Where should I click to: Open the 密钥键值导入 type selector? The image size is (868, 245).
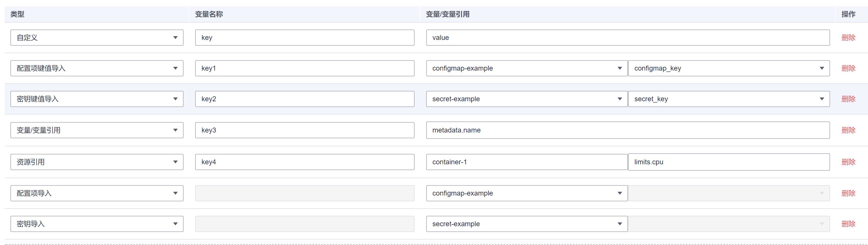pyautogui.click(x=97, y=99)
